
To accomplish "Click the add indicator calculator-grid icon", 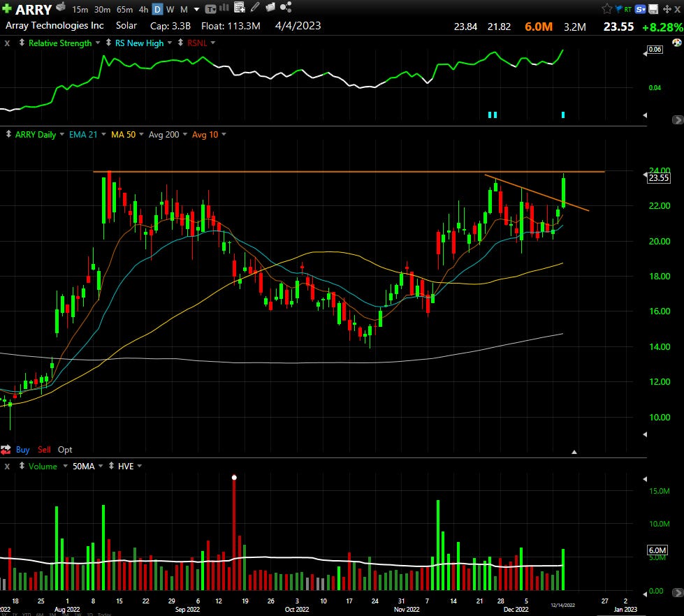I will (240, 8).
